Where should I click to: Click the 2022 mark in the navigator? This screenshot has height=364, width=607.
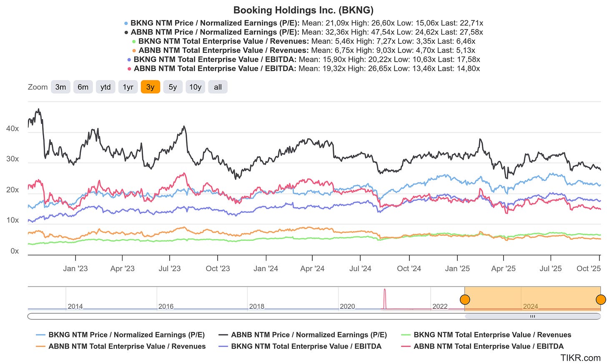[440, 307]
